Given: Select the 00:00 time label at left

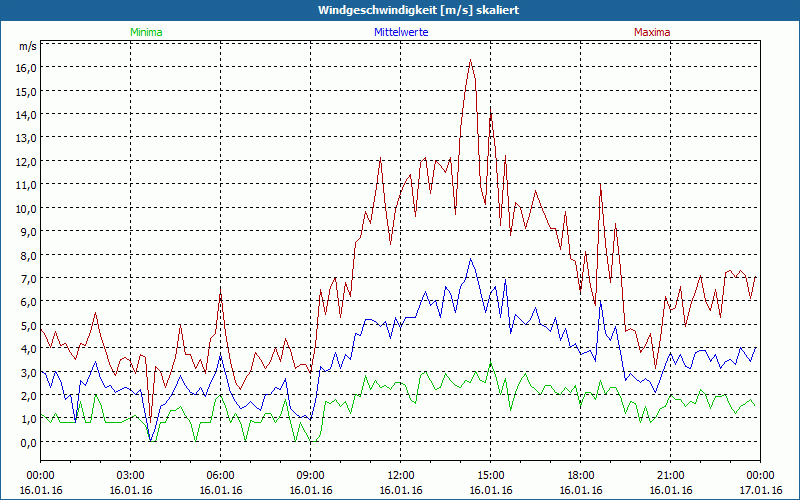Looking at the screenshot, I should (40, 475).
